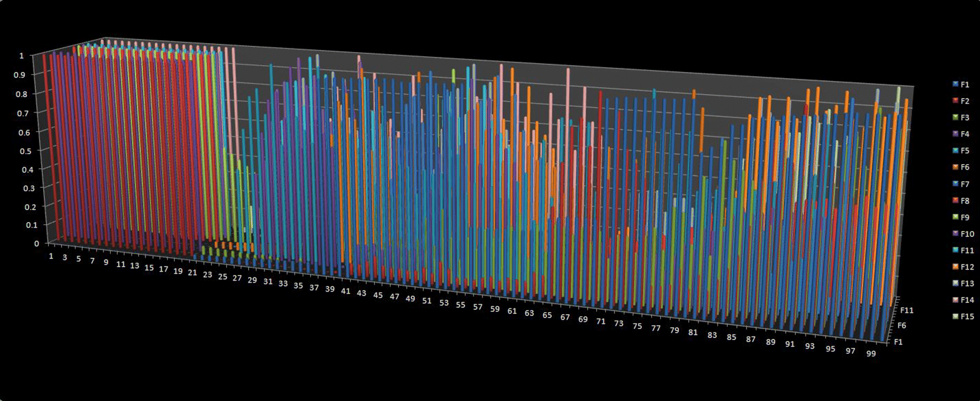Choose horizontal axis label 97

click(850, 351)
